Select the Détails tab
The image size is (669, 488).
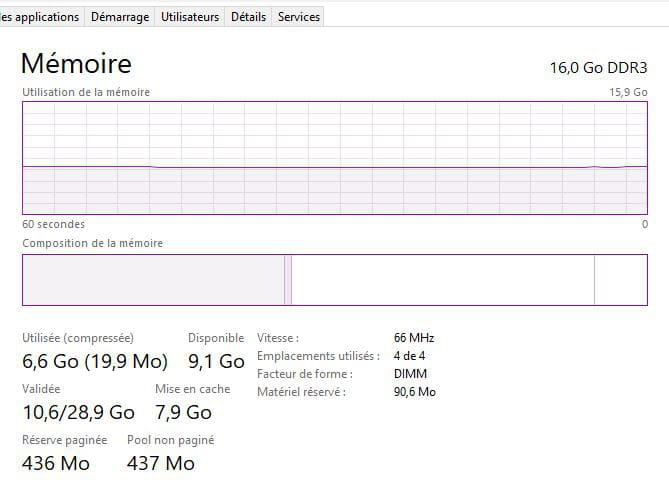248,17
